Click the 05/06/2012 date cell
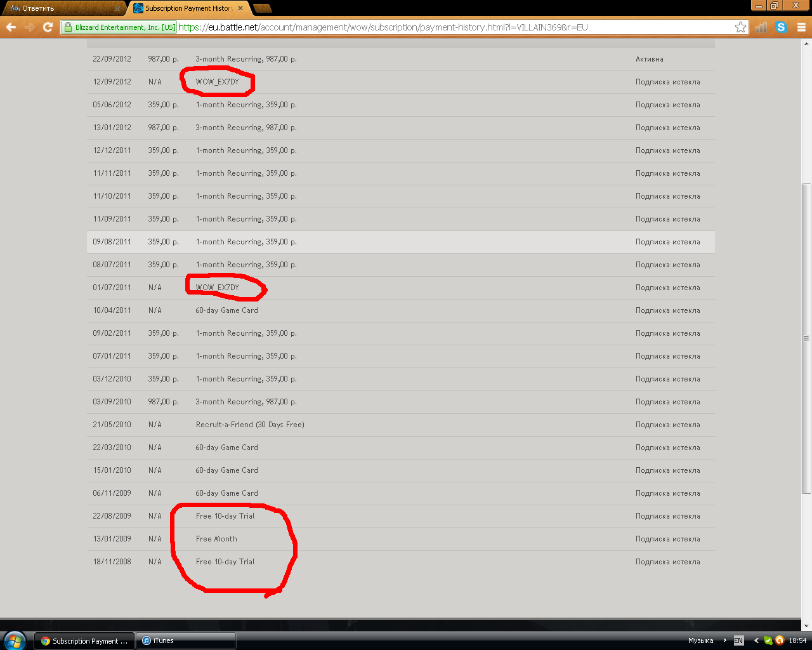 click(112, 105)
